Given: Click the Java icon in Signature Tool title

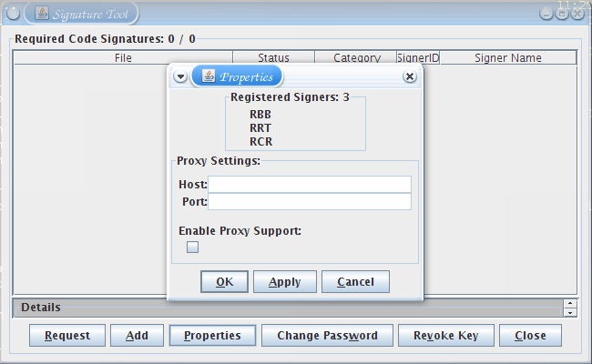Looking at the screenshot, I should (x=42, y=14).
